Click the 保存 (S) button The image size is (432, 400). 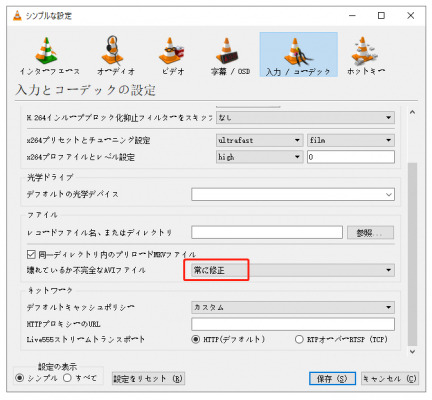332,379
